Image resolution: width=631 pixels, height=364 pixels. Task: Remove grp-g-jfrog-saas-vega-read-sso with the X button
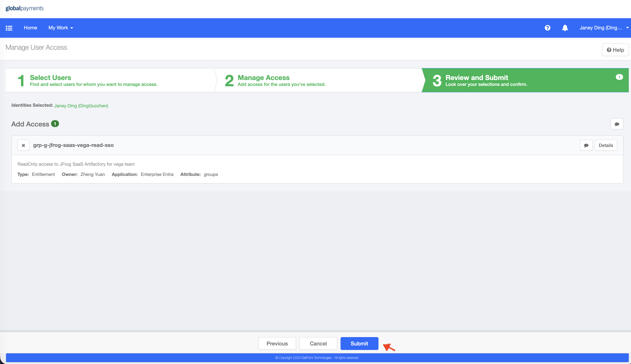click(x=23, y=145)
